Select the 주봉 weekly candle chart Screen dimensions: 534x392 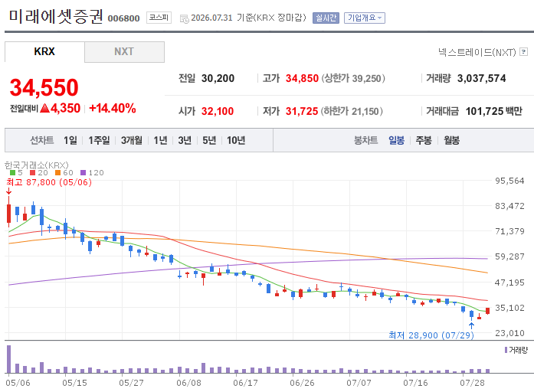pos(424,140)
